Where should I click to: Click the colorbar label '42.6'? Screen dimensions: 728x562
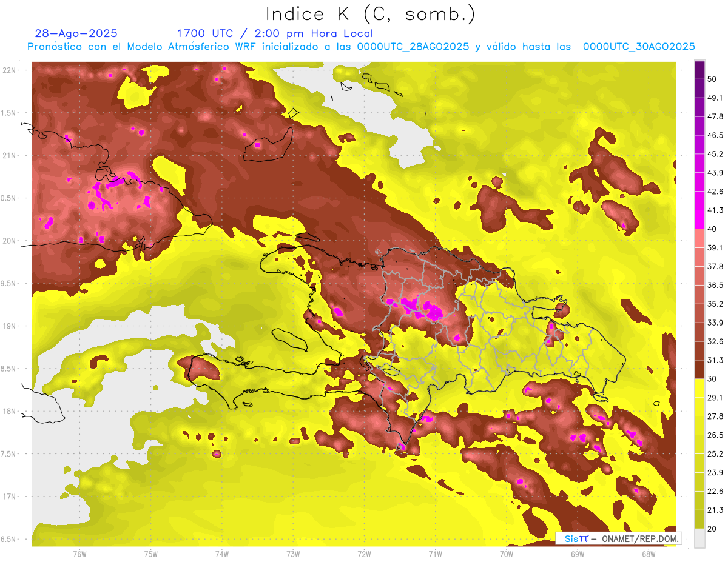(715, 192)
